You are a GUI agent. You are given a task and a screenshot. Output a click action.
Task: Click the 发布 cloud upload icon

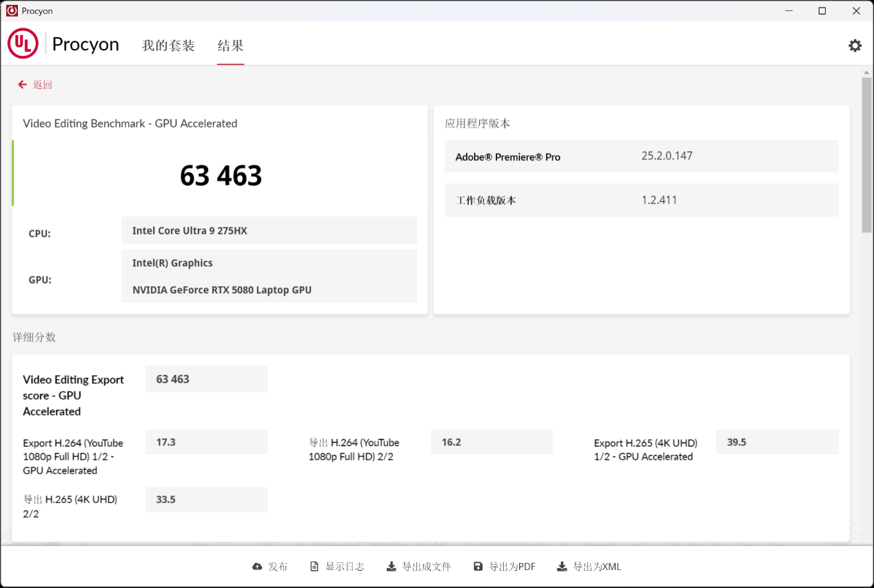(x=256, y=566)
